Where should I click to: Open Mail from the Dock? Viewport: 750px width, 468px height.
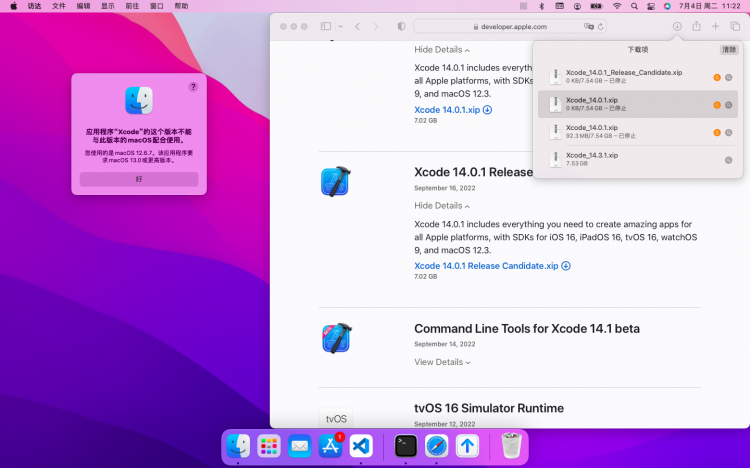pos(299,446)
